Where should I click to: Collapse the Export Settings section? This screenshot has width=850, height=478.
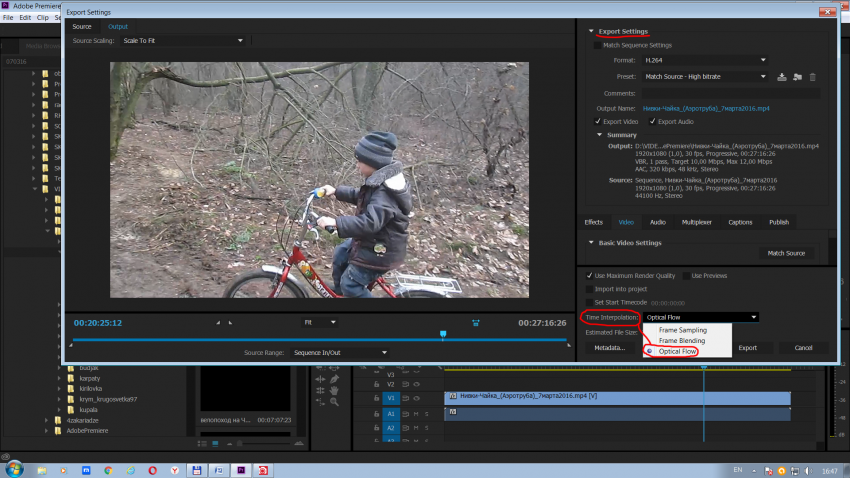coord(591,31)
